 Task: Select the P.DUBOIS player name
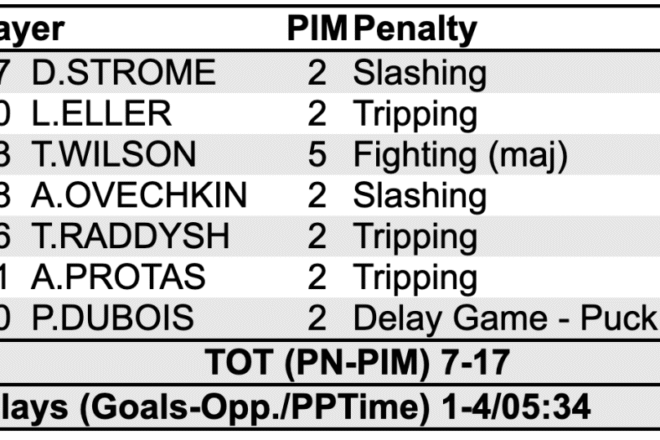[x=113, y=317]
